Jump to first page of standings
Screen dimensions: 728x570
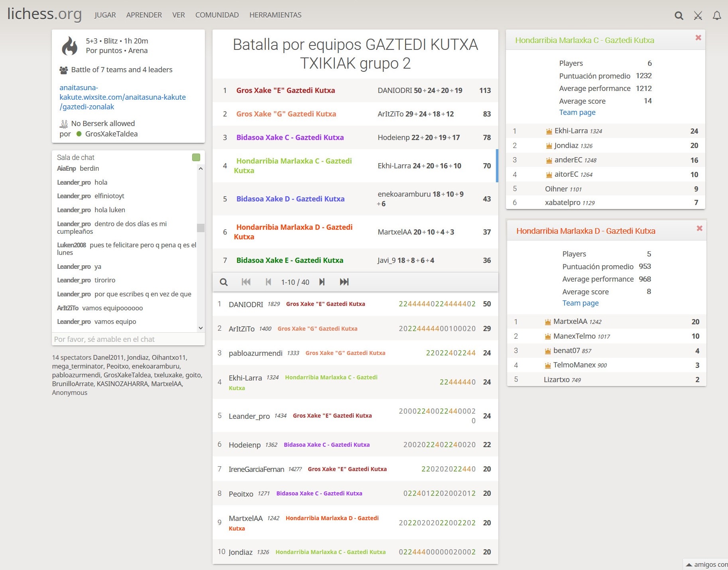pos(246,282)
